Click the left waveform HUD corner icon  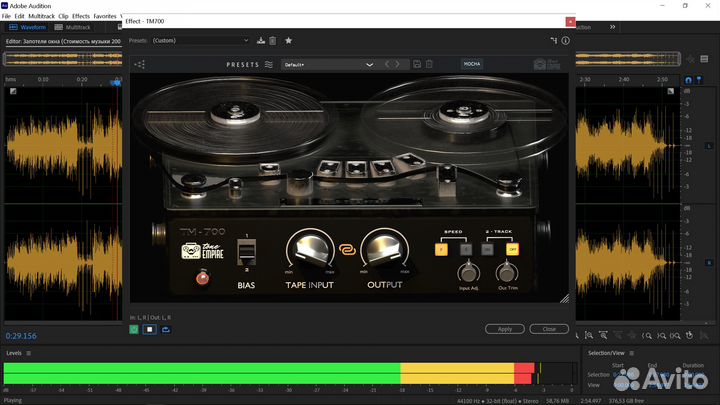(13, 91)
